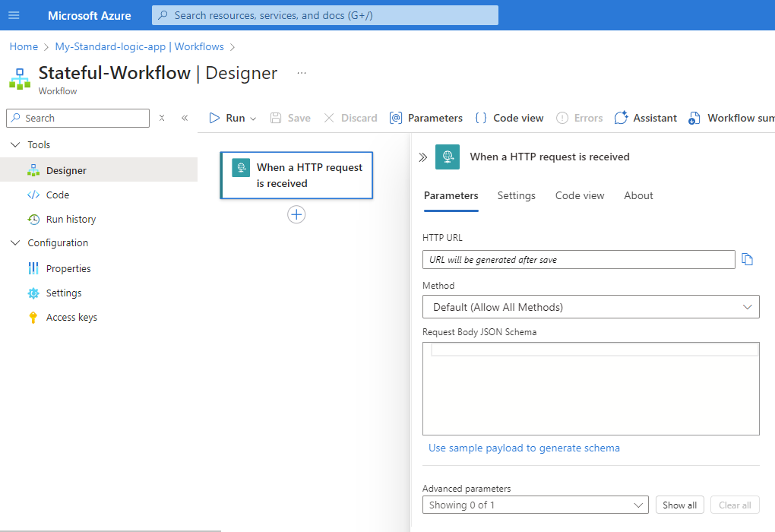
Task: Click the Stateful-Workflow workflow icon
Action: (20, 79)
